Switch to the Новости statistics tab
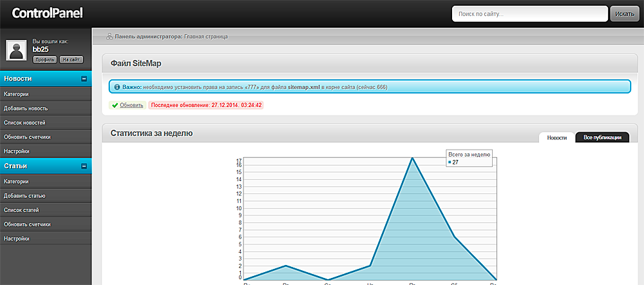Image resolution: width=644 pixels, height=285 pixels. click(557, 138)
